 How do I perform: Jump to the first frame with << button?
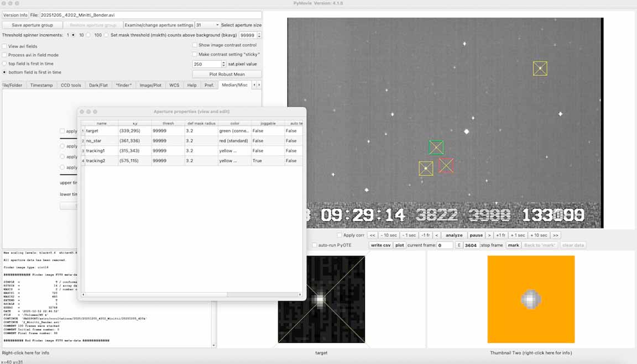click(x=373, y=235)
